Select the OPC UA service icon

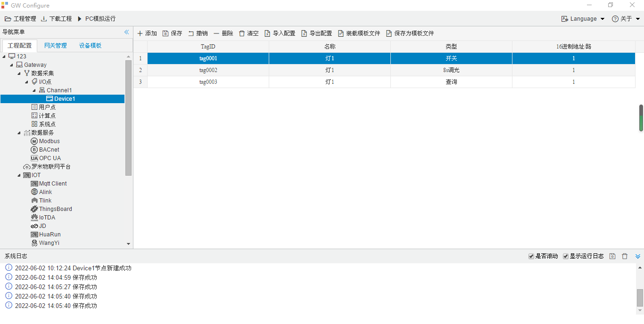34,158
